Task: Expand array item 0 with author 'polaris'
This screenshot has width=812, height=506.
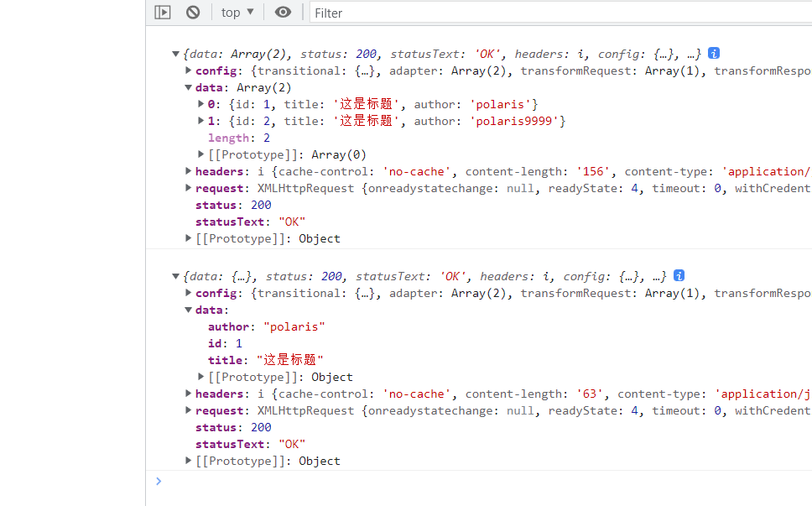Action: tap(201, 104)
